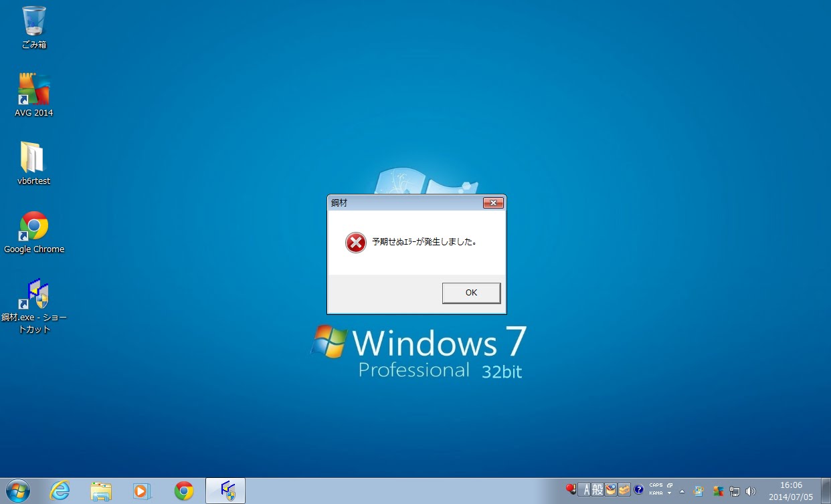
Task: Open Windows Explorer from the taskbar
Action: click(x=101, y=491)
